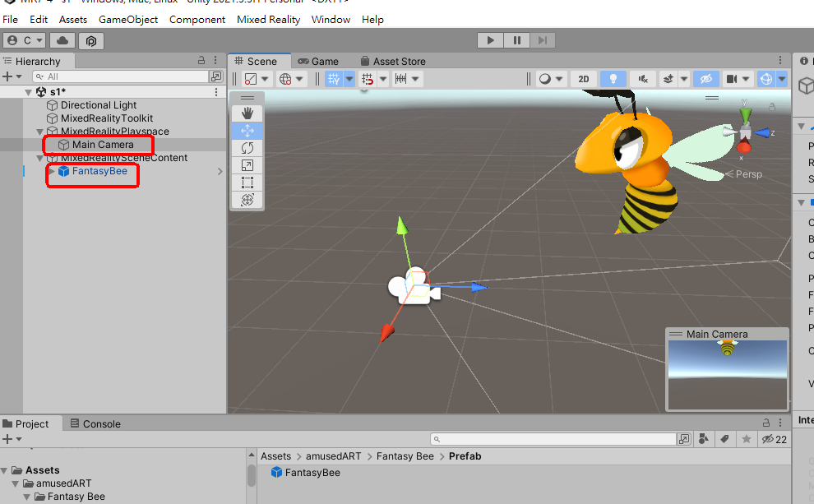Open the Mixed Reality menu
814x504 pixels.
268,19
